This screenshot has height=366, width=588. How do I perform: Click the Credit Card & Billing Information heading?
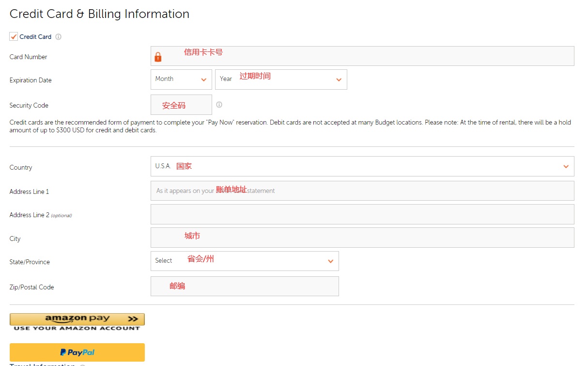tap(99, 14)
